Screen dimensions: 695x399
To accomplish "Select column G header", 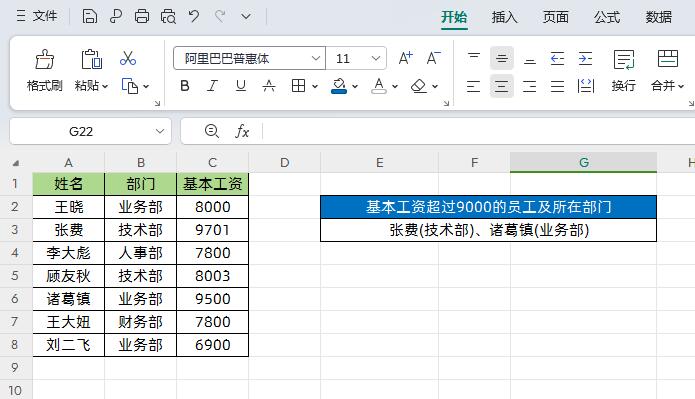I will tap(583, 163).
